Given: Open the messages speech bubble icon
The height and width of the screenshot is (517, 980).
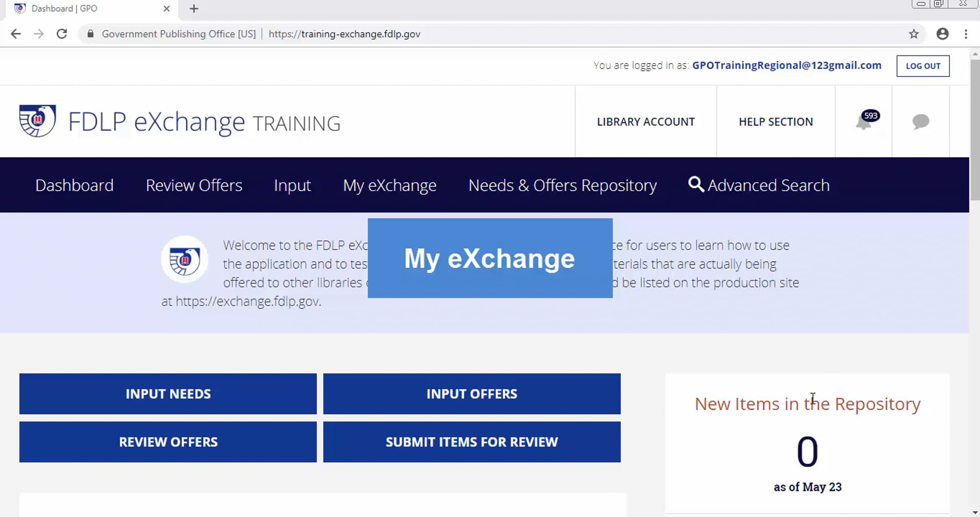Looking at the screenshot, I should click(921, 122).
